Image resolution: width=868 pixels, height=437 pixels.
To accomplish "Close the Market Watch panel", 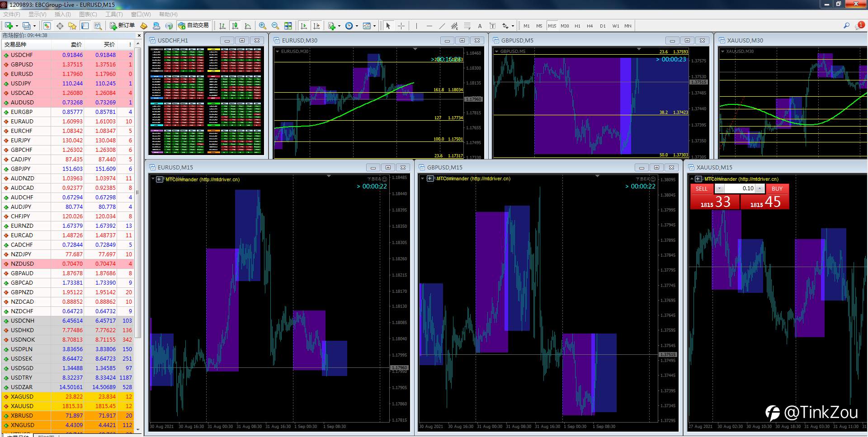I will 139,35.
